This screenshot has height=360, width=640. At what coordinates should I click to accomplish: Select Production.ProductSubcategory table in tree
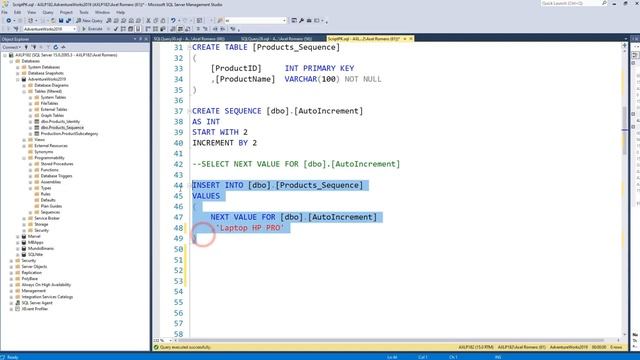click(x=69, y=133)
